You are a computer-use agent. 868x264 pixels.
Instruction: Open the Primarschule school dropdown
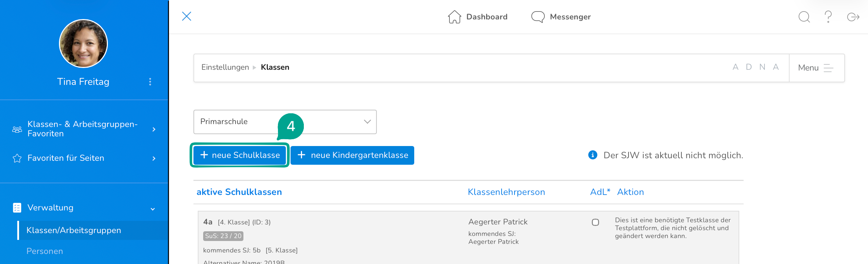(x=285, y=122)
